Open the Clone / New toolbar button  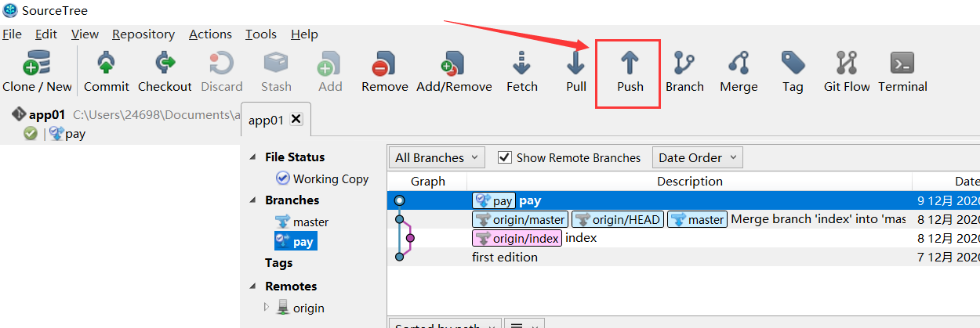point(37,72)
